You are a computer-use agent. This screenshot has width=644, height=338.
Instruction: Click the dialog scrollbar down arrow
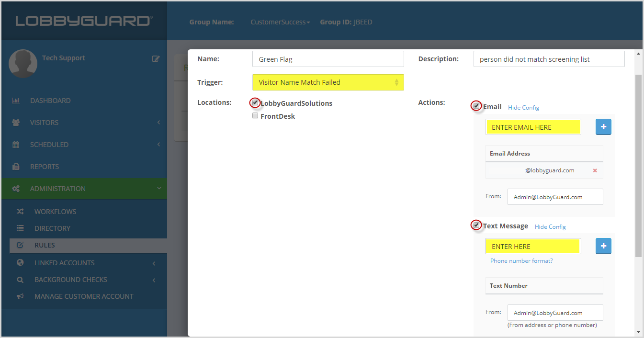tap(638, 332)
